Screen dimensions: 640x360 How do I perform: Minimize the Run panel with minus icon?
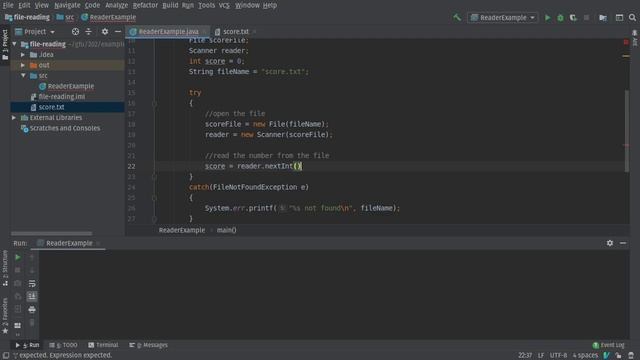[x=623, y=243]
